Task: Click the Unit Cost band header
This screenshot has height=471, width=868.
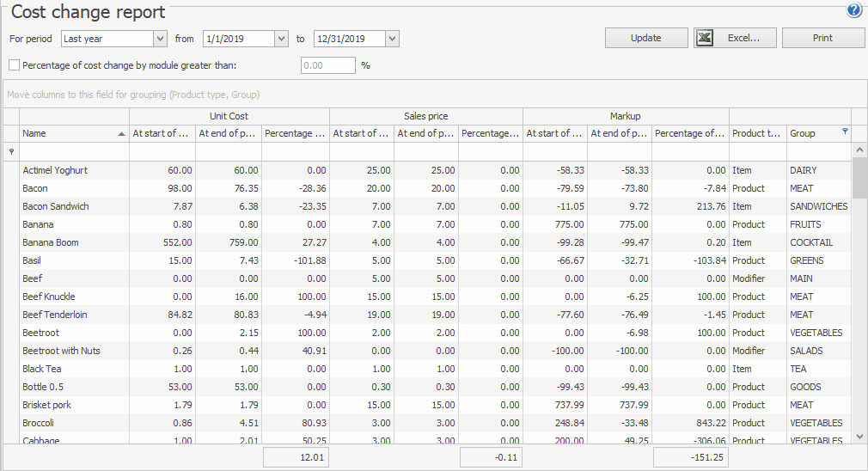Action: (x=229, y=116)
